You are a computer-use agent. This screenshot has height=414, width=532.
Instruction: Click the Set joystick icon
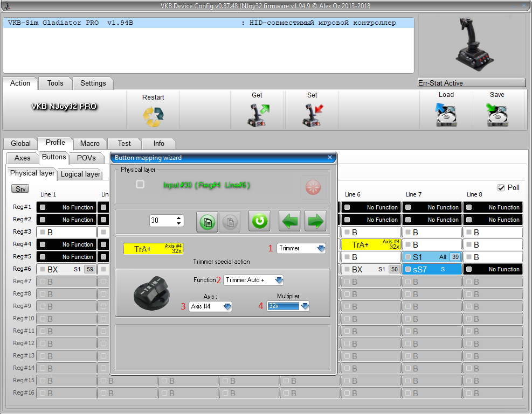pyautogui.click(x=312, y=115)
